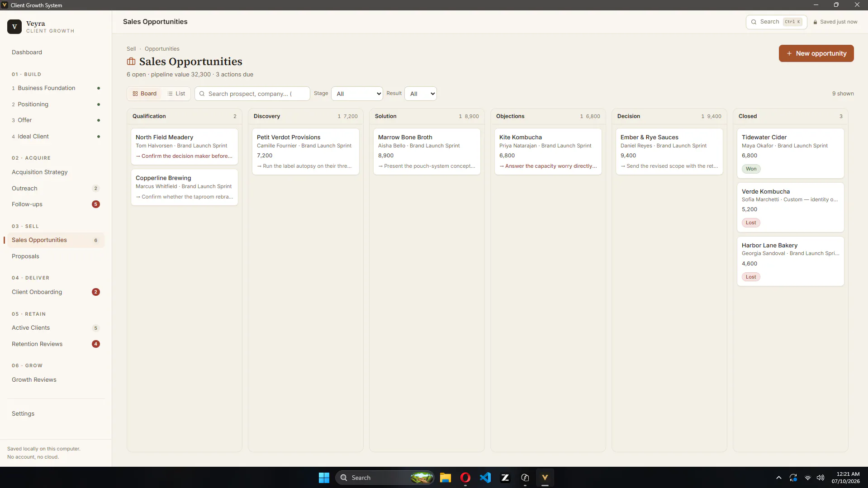The height and width of the screenshot is (488, 868).
Task: Open File Explorer from taskbar
Action: pyautogui.click(x=446, y=478)
